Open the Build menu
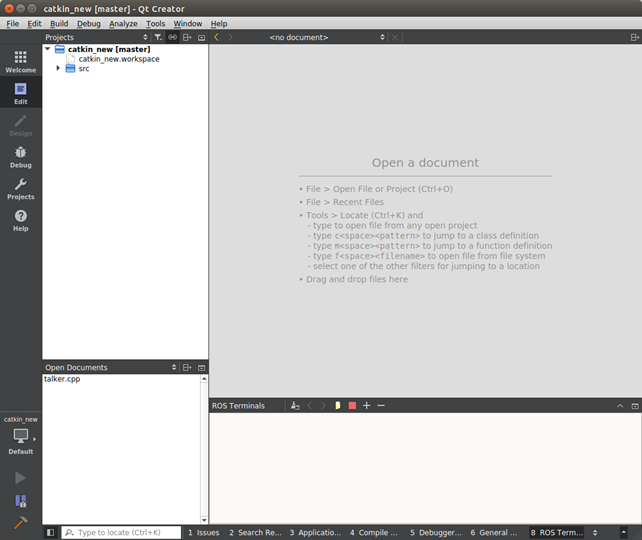The image size is (642, 540). [x=59, y=23]
